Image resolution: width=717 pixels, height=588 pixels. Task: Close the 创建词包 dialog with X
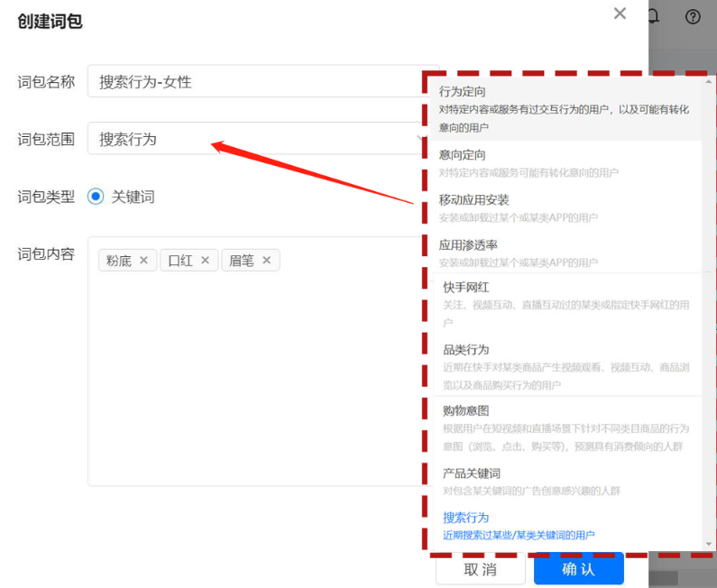pyautogui.click(x=620, y=14)
